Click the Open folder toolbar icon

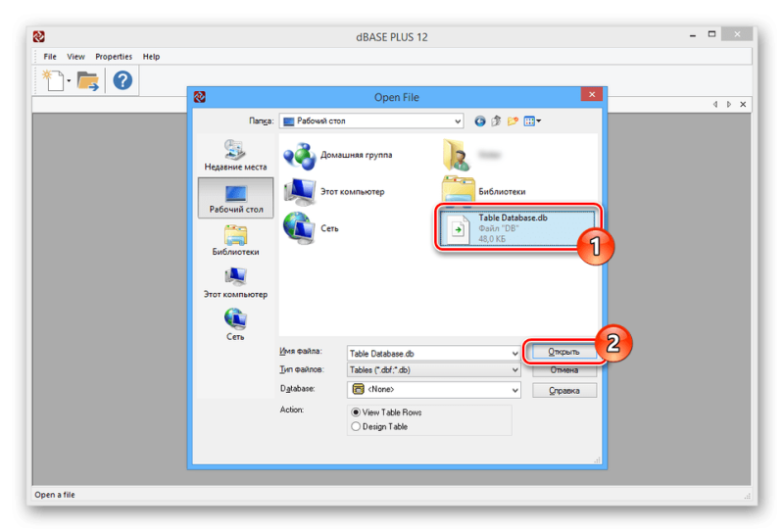[x=88, y=81]
